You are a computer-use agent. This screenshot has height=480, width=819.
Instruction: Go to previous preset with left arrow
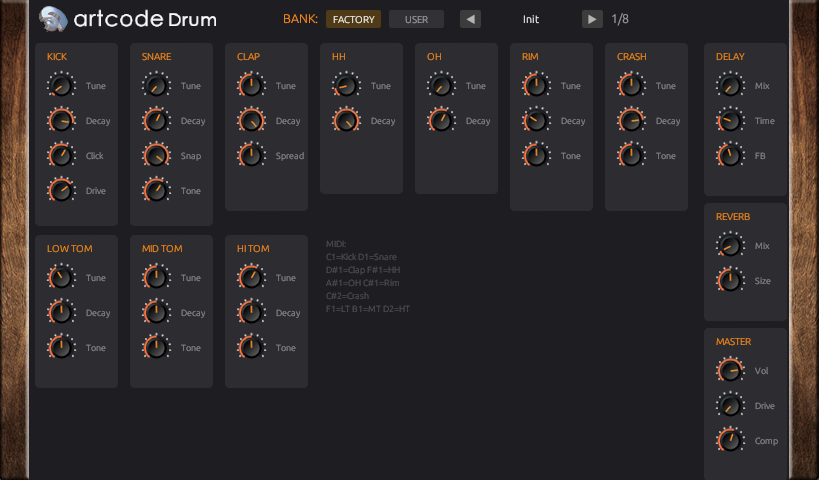coord(470,19)
